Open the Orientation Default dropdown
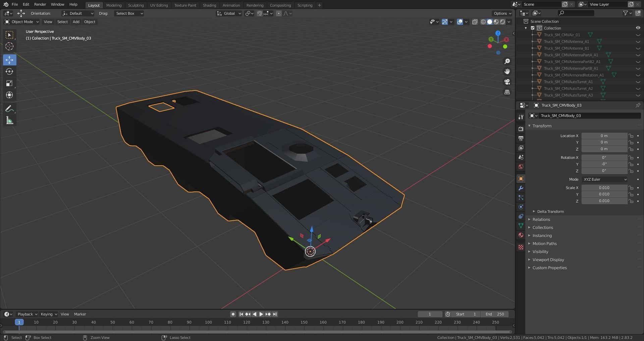Viewport: 644px width, 341px height. (x=78, y=13)
